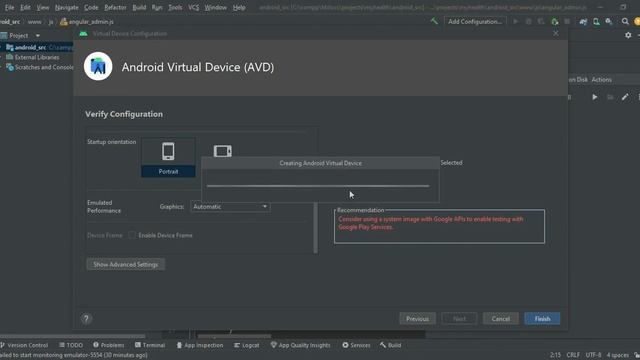Image resolution: width=640 pixels, height=360 pixels.
Task: Click the Cancel button
Action: tap(500, 319)
